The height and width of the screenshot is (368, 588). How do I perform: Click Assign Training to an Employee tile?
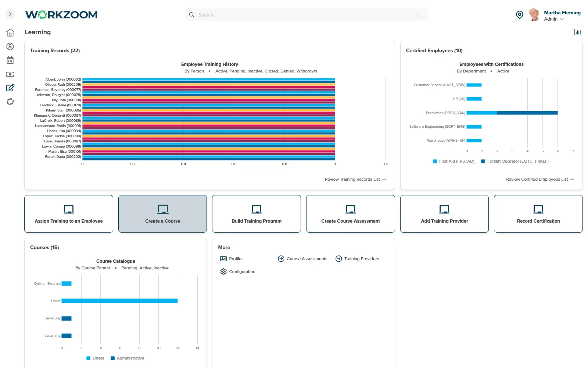coord(69,214)
